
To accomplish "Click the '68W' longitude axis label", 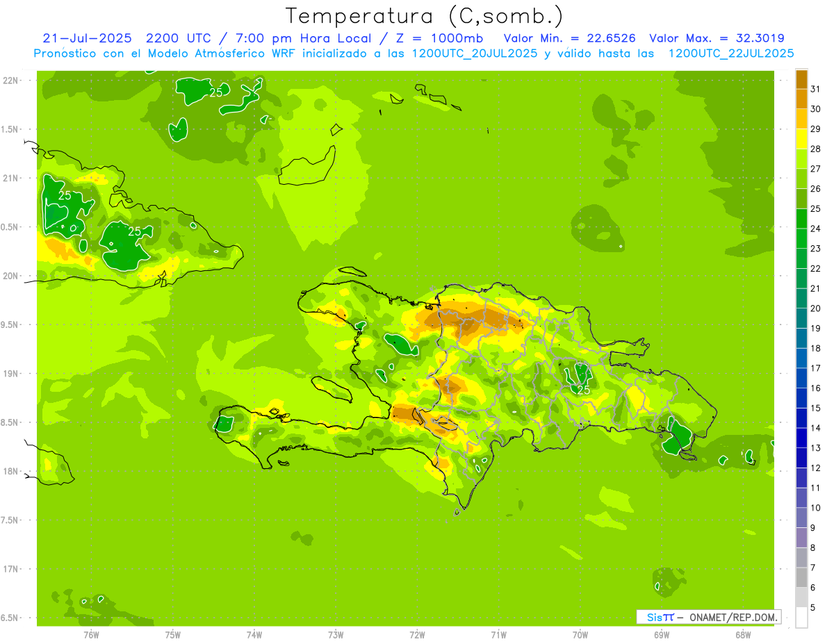I will [743, 635].
